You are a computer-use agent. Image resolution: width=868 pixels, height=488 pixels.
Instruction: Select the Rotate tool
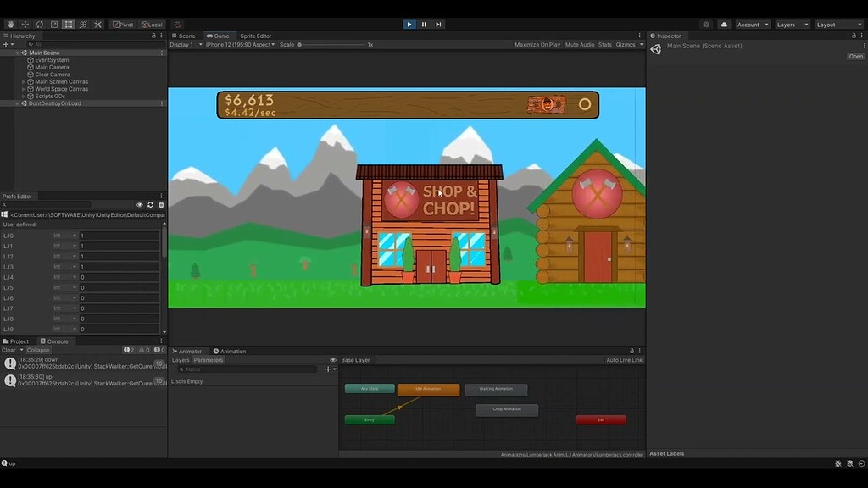[x=39, y=25]
